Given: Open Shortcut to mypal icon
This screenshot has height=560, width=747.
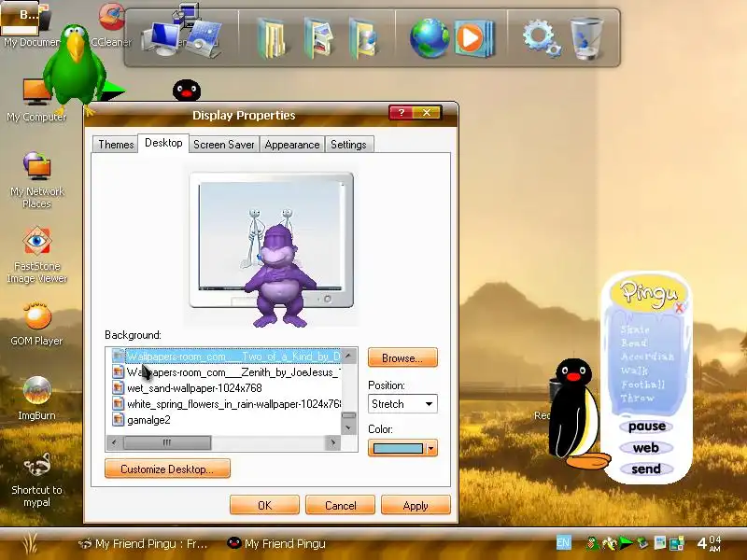Looking at the screenshot, I should (36, 479).
